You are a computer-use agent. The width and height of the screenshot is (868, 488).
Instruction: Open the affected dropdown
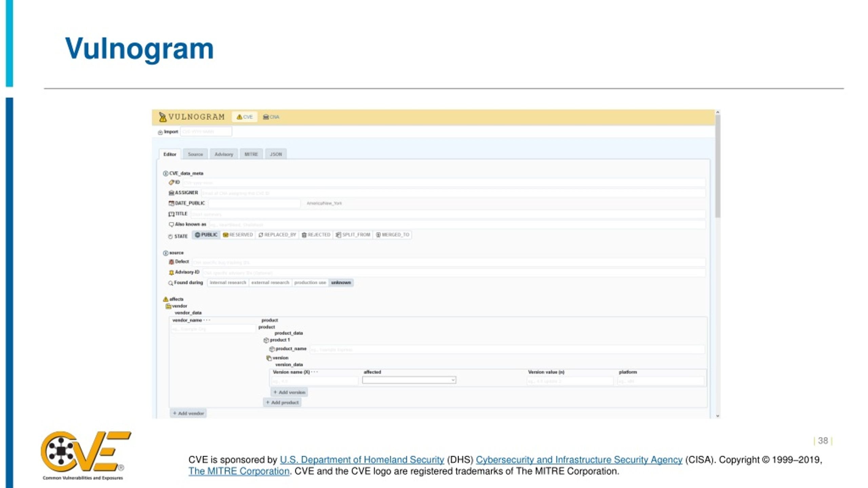409,380
